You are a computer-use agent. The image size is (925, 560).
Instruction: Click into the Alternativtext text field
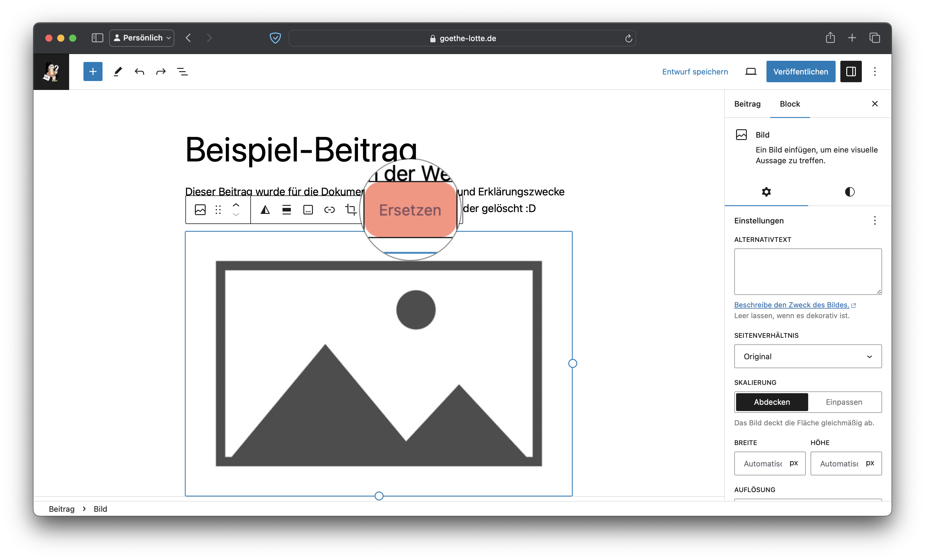click(808, 271)
